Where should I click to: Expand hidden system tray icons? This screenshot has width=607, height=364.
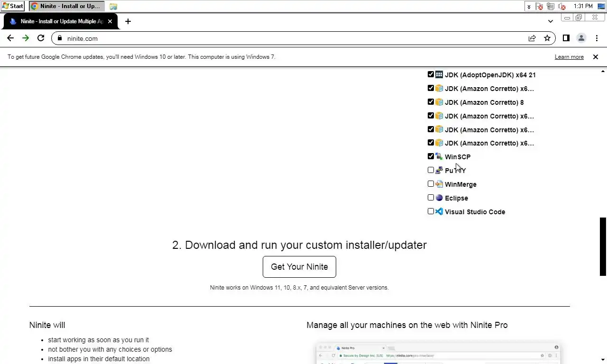pyautogui.click(x=529, y=7)
